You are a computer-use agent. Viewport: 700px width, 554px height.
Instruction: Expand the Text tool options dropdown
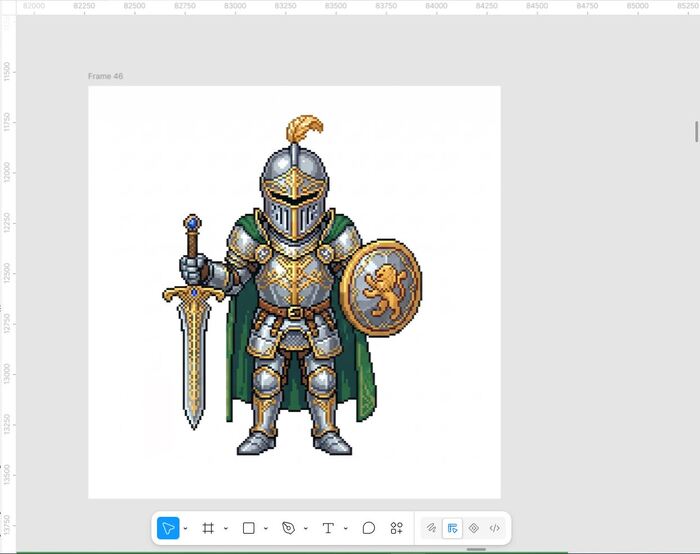[346, 529]
